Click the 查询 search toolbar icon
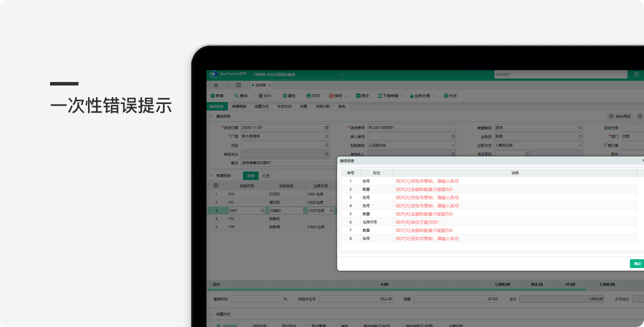The width and height of the screenshot is (644, 327). (237, 95)
